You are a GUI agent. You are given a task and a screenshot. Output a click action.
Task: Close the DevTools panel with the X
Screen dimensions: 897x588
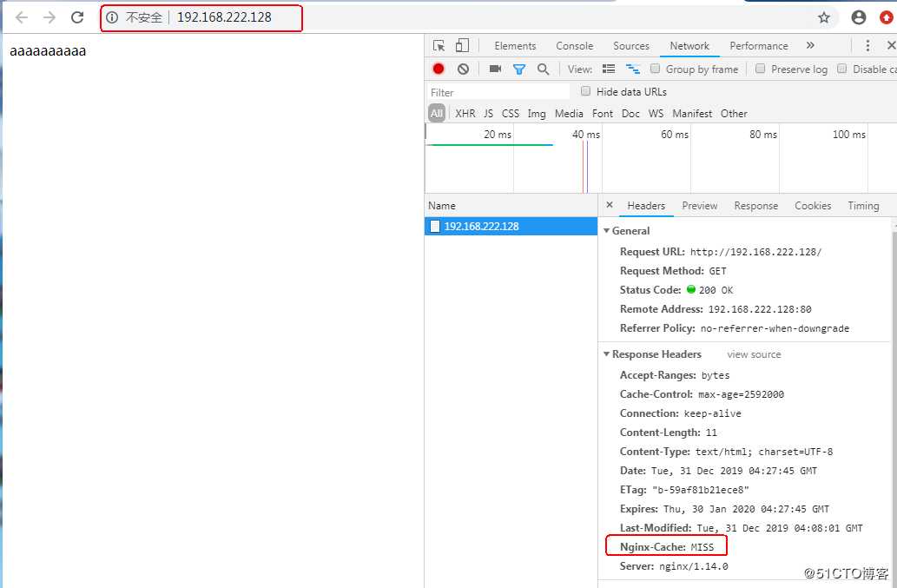[x=891, y=45]
